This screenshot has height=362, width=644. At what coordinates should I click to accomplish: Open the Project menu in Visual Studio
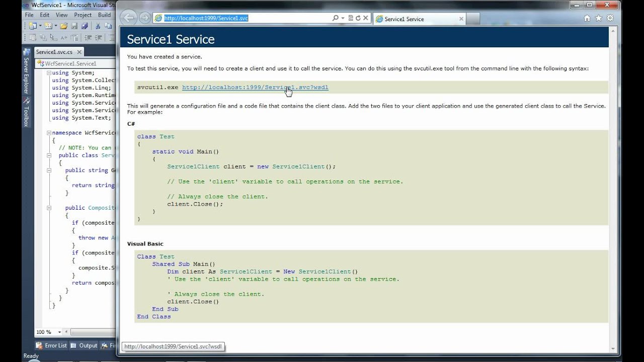tap(83, 15)
